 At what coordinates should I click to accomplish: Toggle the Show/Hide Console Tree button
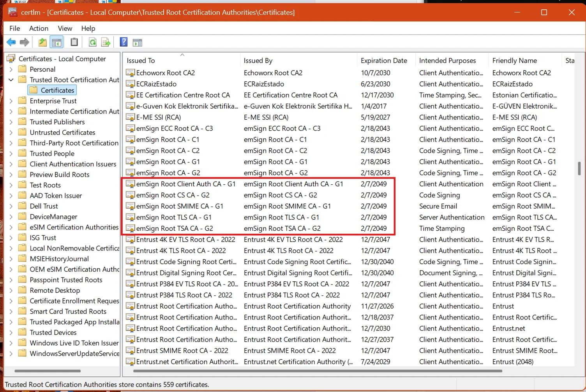click(x=56, y=42)
